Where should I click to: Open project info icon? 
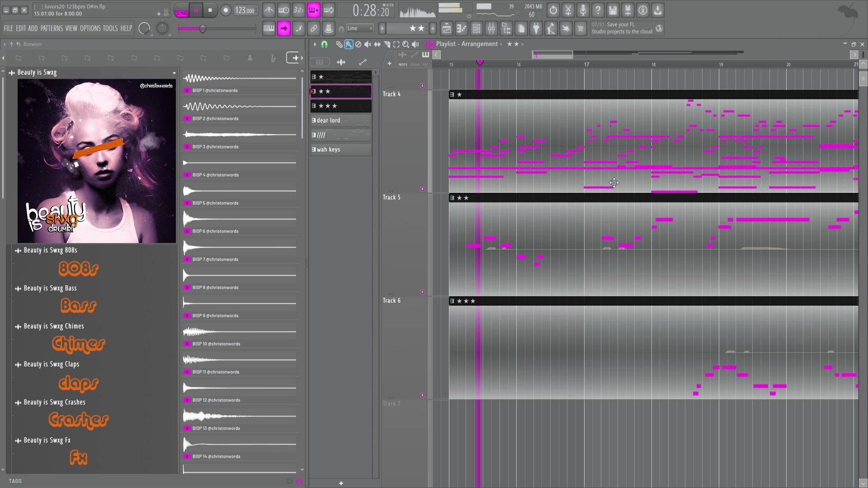click(643, 10)
